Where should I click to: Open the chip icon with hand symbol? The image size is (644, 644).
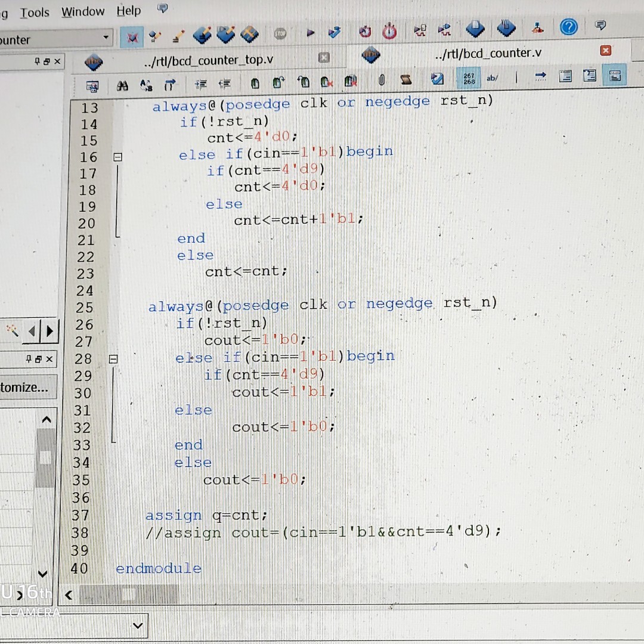506,29
